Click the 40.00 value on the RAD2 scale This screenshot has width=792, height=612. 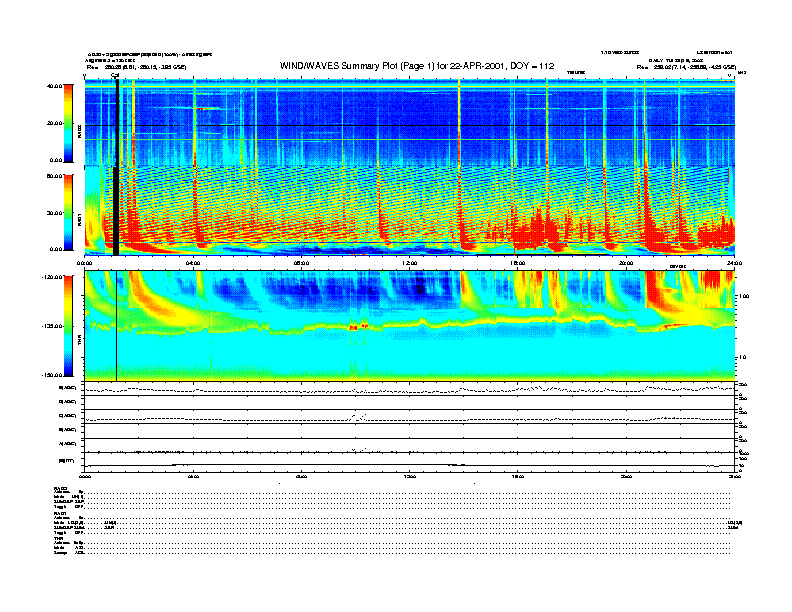click(56, 86)
